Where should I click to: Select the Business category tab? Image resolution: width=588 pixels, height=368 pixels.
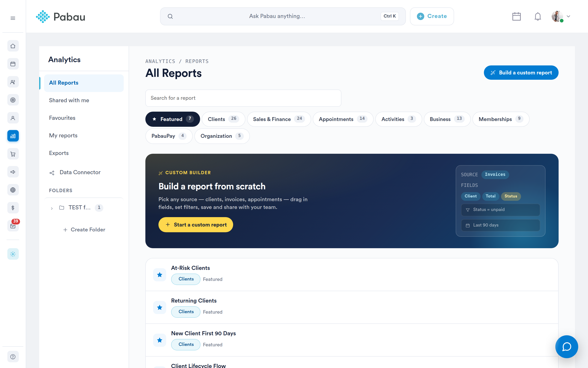pos(447,119)
